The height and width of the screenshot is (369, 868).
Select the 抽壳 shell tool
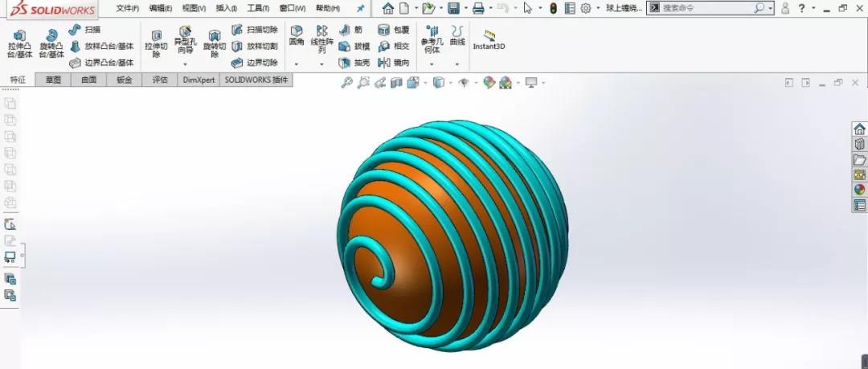(x=354, y=63)
